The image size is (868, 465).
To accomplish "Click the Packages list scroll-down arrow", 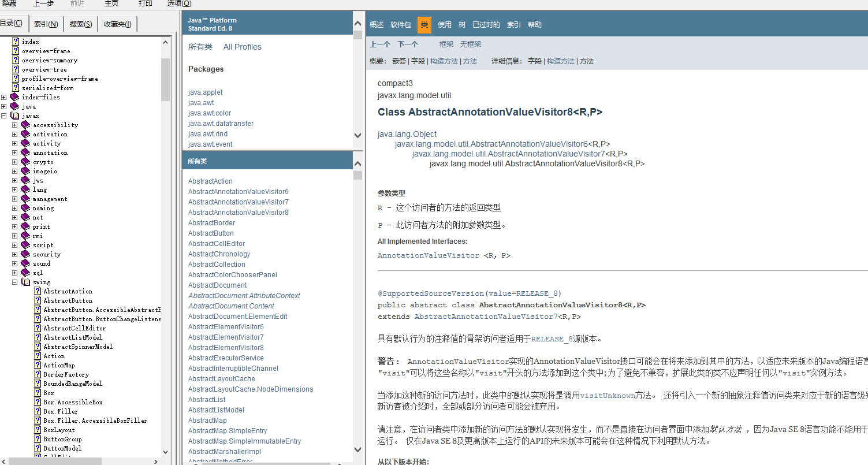I will pyautogui.click(x=357, y=135).
